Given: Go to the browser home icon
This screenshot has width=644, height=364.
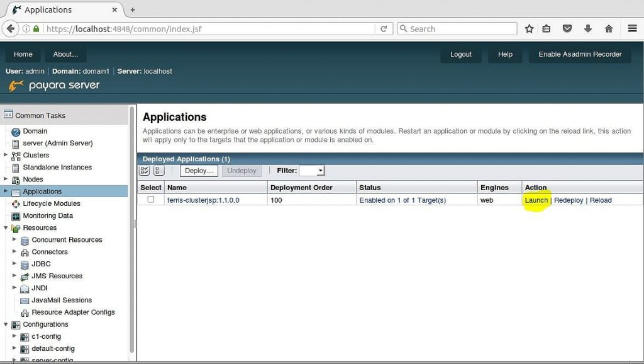Looking at the screenshot, I should point(609,29).
